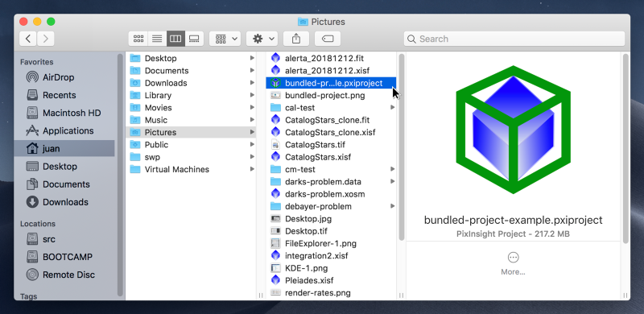
Task: Click the CatalogStars_clone.xisf file icon
Action: click(x=275, y=132)
